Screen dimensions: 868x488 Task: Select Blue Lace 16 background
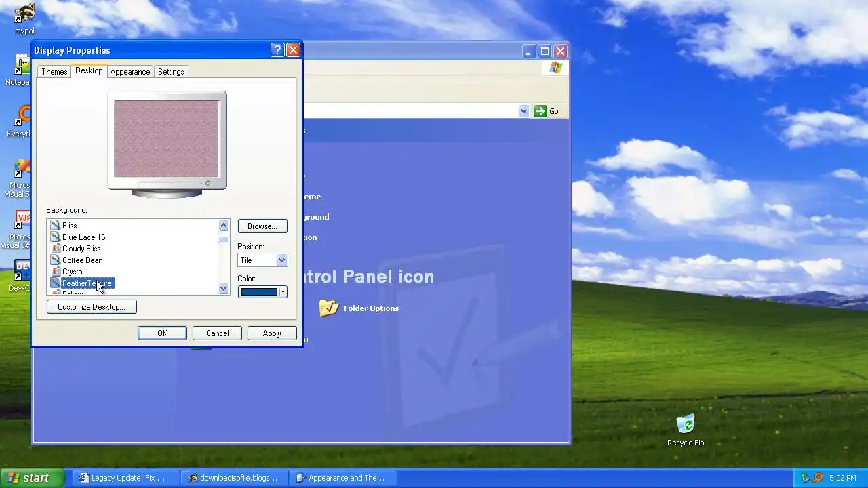point(84,237)
